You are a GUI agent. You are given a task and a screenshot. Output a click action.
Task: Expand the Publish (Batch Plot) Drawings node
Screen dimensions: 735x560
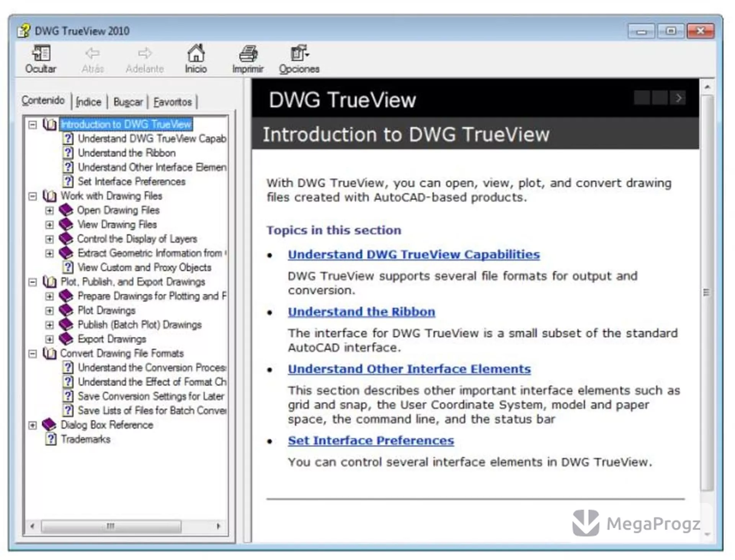(49, 325)
